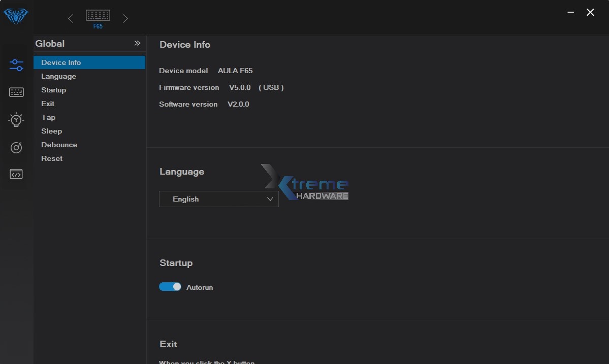Jump to Startup settings section
Screen dimensions: 609x364
tap(53, 90)
